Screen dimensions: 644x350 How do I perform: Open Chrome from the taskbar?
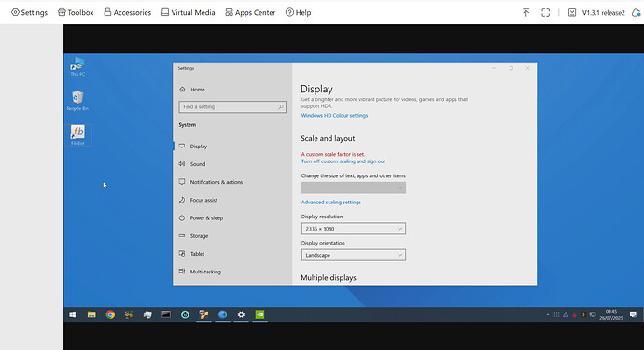(110, 315)
